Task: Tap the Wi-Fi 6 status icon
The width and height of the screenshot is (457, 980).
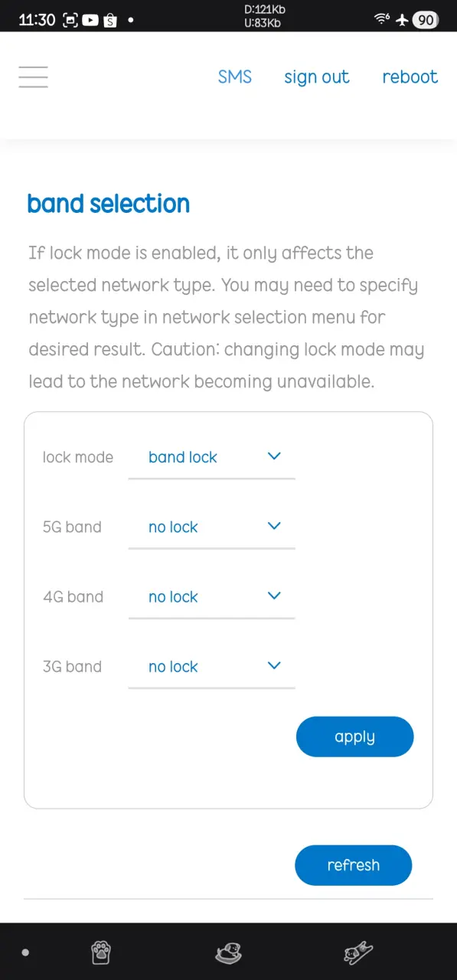Action: point(382,20)
